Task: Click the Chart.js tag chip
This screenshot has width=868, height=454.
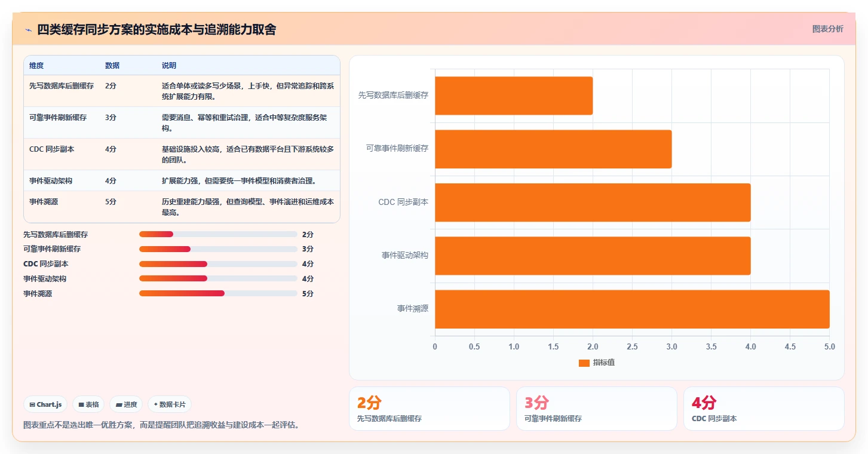Action: click(45, 404)
